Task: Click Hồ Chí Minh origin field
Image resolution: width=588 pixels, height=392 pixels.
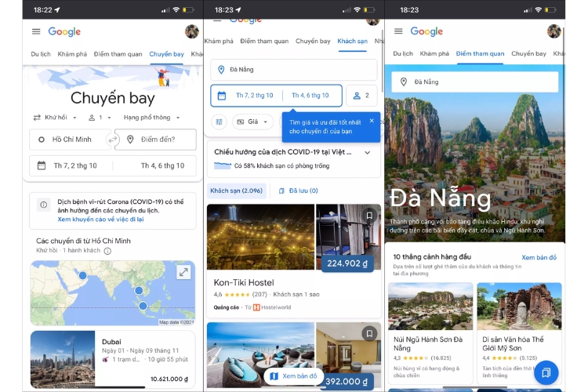Action: click(70, 140)
